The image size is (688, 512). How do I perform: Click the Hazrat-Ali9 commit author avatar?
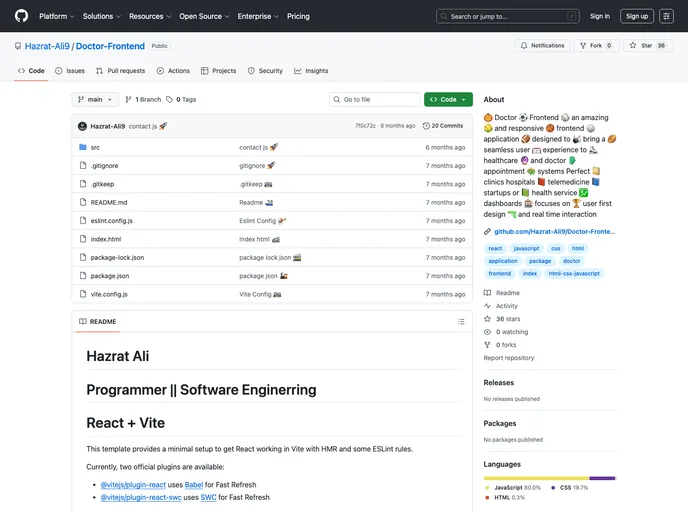(x=82, y=126)
